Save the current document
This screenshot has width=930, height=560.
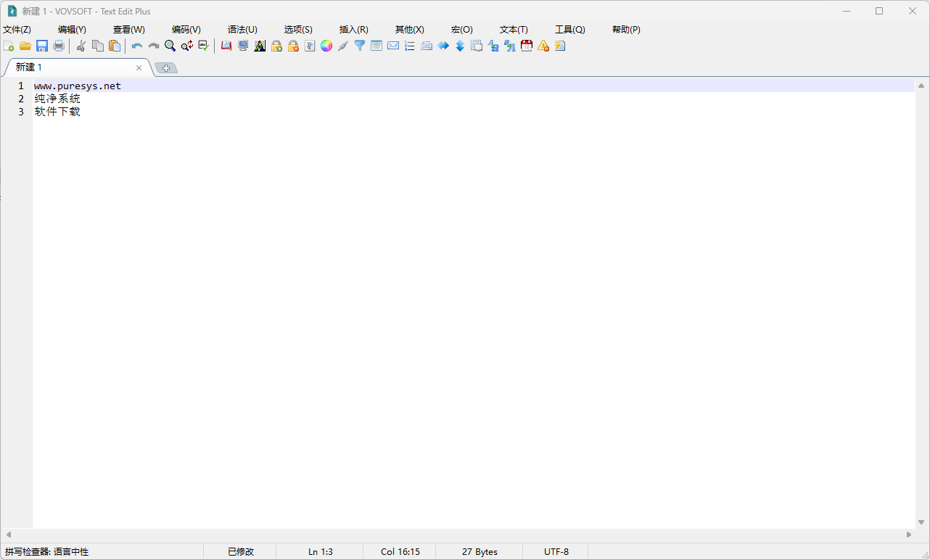click(41, 46)
